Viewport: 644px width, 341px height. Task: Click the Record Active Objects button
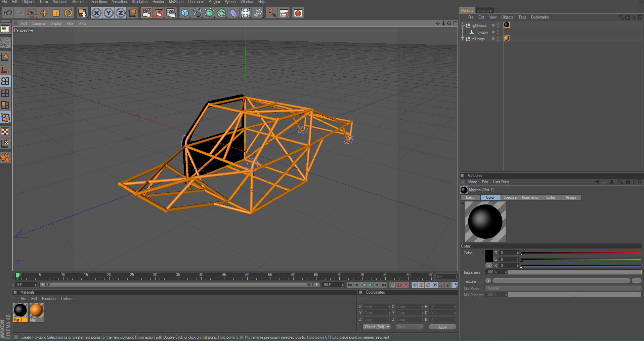[x=392, y=285]
